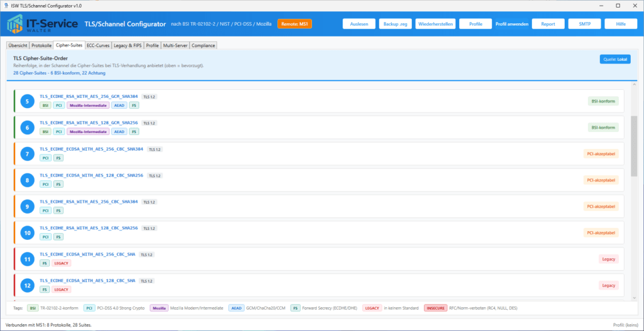Click the number 5 circle badge

pyautogui.click(x=27, y=101)
